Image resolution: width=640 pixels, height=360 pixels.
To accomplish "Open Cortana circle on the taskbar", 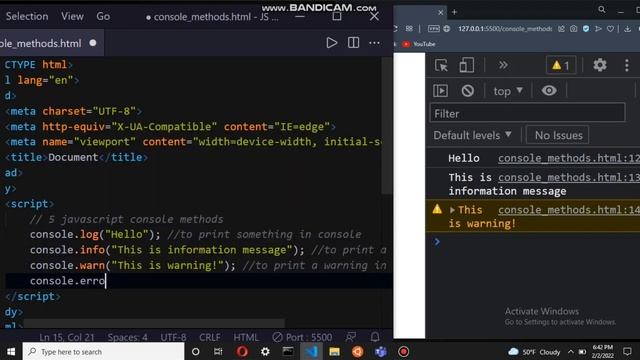I will pos(196,351).
